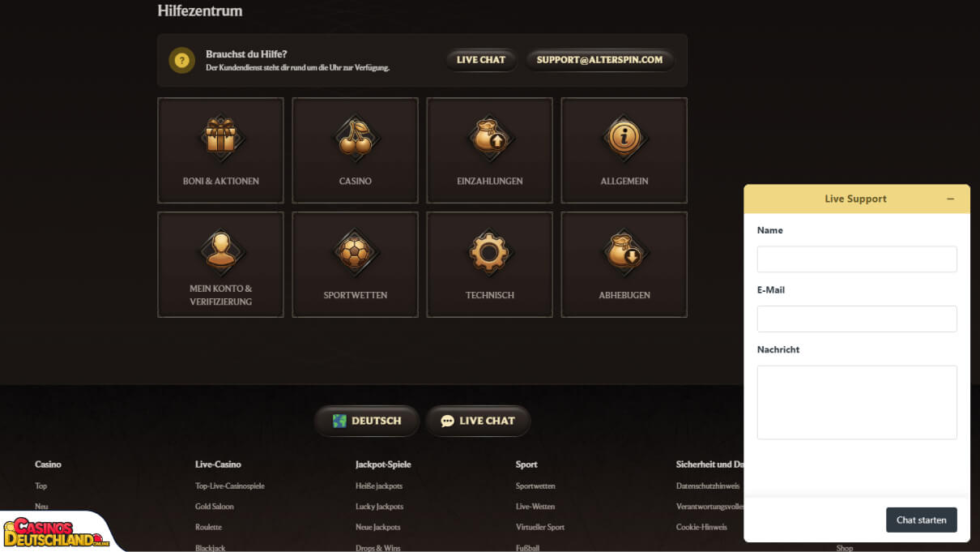Click the E-Mail input field
Screen dimensions: 980x552
[x=857, y=319]
